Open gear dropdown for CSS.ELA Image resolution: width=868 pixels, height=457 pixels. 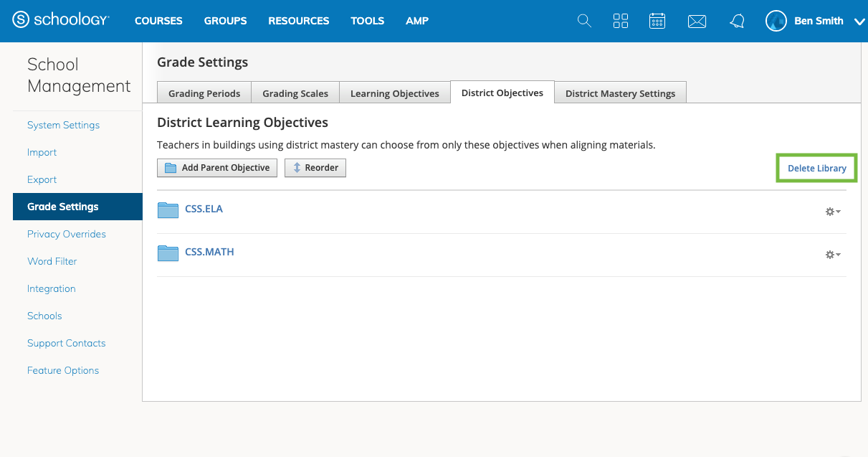(832, 212)
